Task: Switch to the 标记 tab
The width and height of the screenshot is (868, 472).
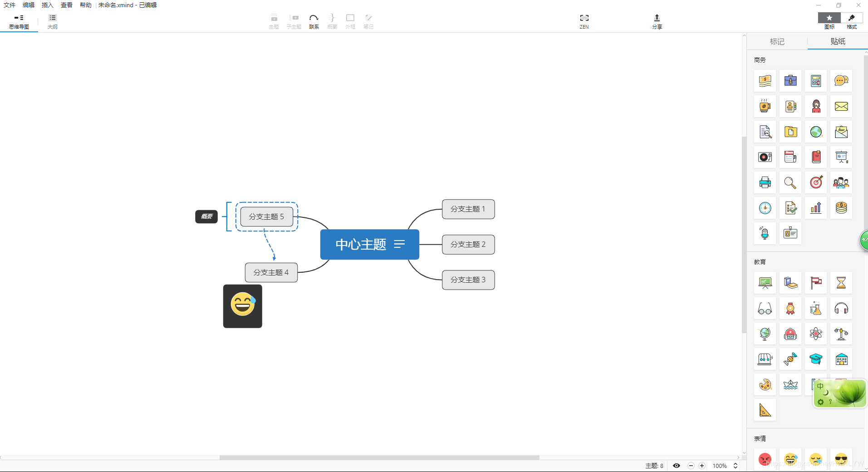Action: tap(777, 41)
